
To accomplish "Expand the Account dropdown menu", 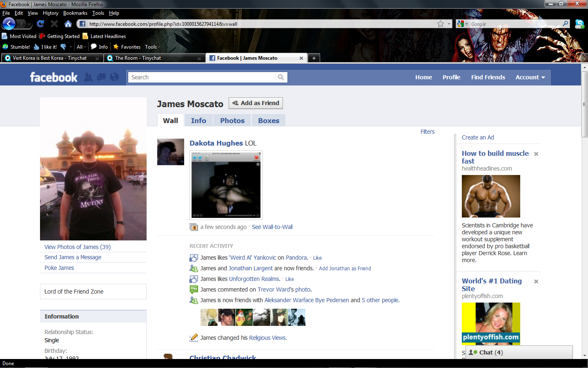I will pyautogui.click(x=530, y=77).
